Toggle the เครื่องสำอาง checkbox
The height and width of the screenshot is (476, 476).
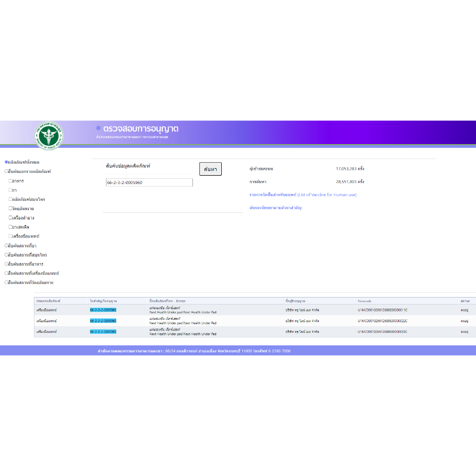10,218
